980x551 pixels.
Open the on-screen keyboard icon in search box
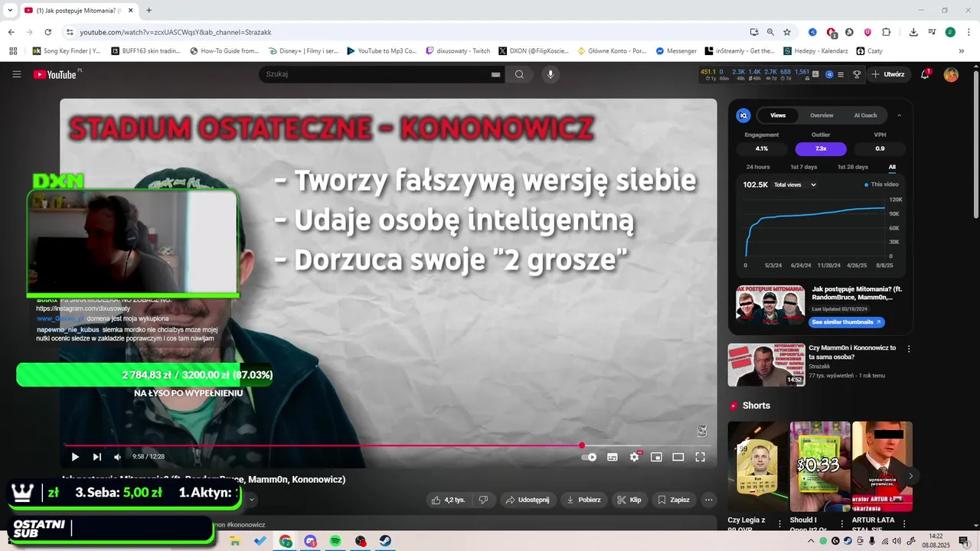pyautogui.click(x=495, y=74)
